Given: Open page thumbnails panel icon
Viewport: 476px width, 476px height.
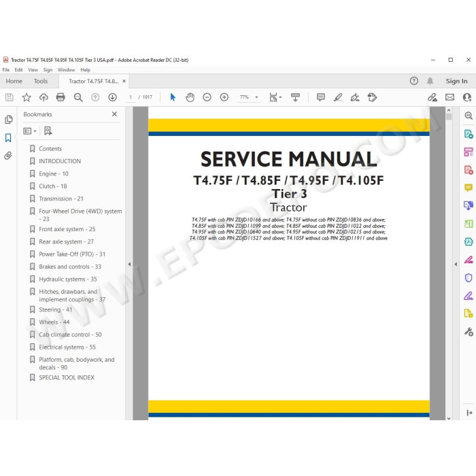Looking at the screenshot, I should pos(8,120).
